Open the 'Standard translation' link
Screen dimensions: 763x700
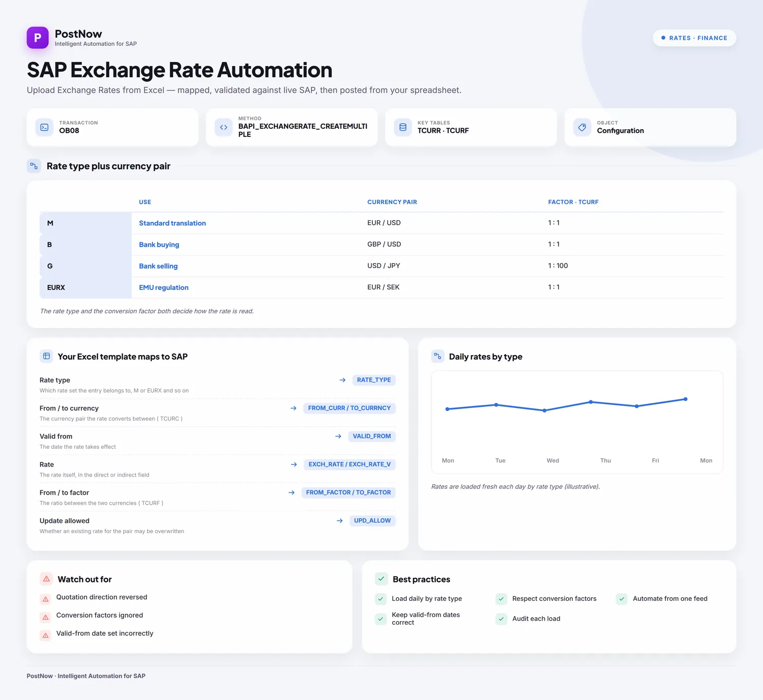pyautogui.click(x=172, y=223)
